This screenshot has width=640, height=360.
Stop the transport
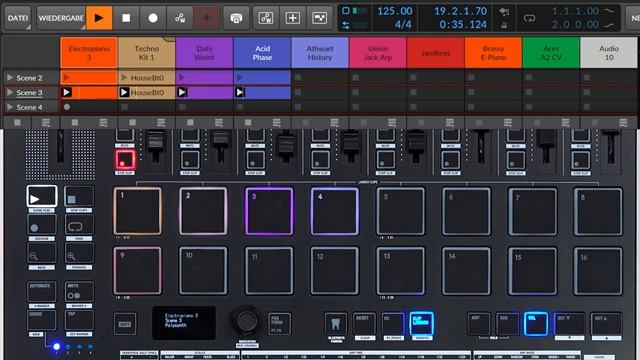126,18
